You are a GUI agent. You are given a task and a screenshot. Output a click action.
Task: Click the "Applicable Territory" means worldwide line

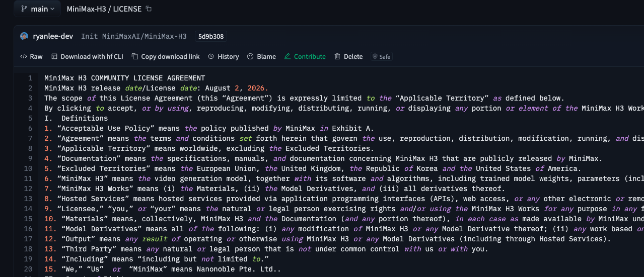[x=209, y=148]
